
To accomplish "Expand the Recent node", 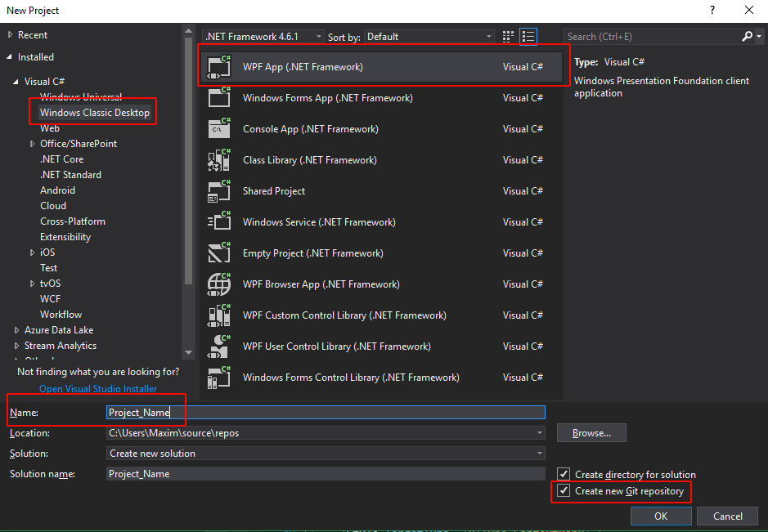I will click(11, 35).
